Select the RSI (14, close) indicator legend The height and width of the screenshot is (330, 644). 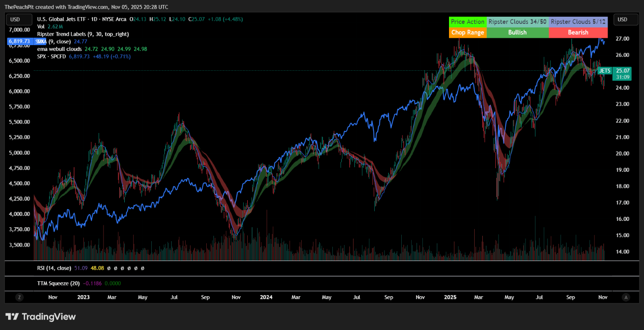click(x=54, y=268)
